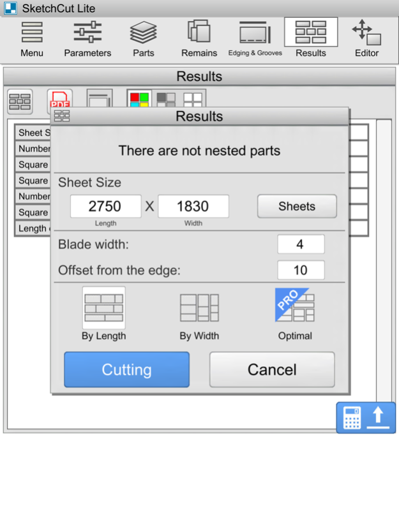Select the Results tab in toolbar
The image size is (399, 532).
[311, 39]
